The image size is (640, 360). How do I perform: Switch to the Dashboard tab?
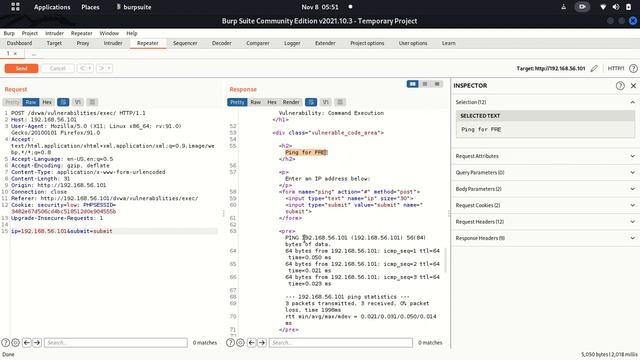point(19,43)
